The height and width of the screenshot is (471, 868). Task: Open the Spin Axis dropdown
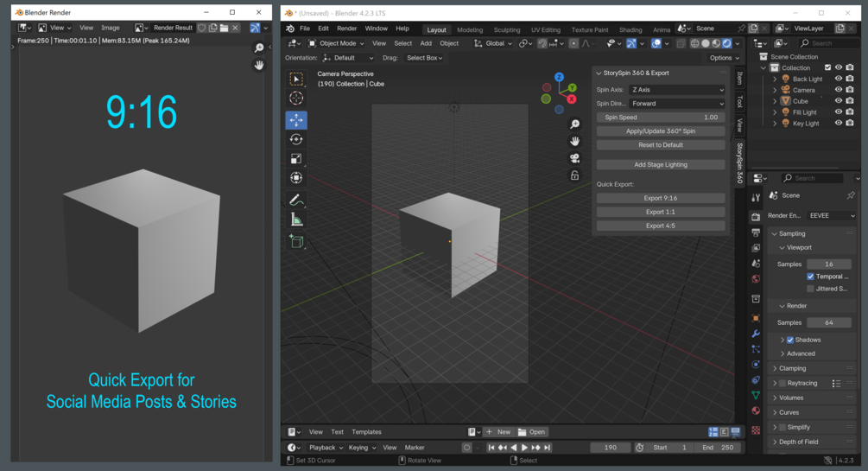[x=677, y=90]
